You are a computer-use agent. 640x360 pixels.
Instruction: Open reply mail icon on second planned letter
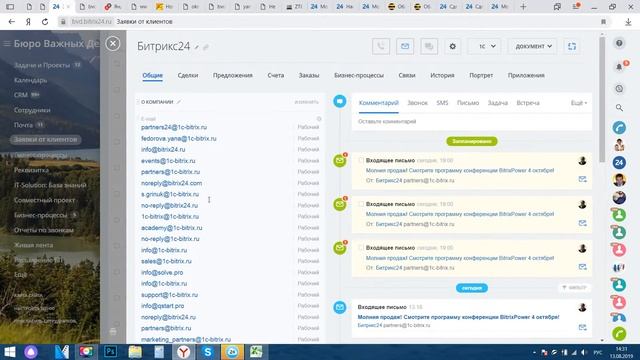[x=582, y=223]
